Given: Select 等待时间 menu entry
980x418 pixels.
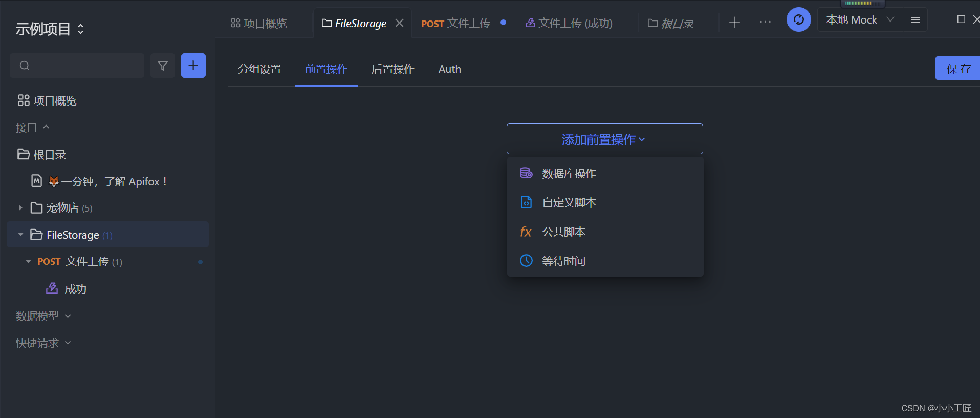Looking at the screenshot, I should coord(605,261).
